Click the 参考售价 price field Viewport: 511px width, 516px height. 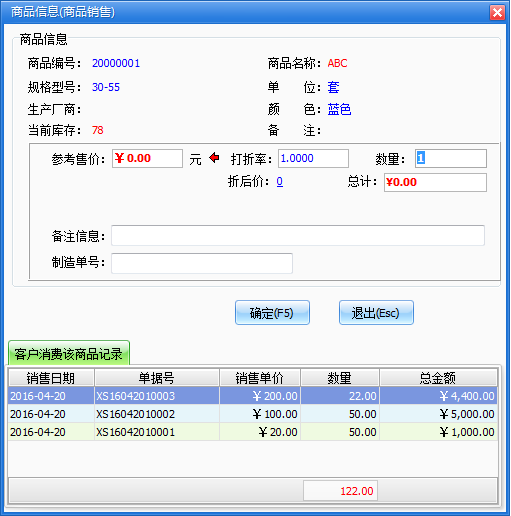[x=147, y=158]
